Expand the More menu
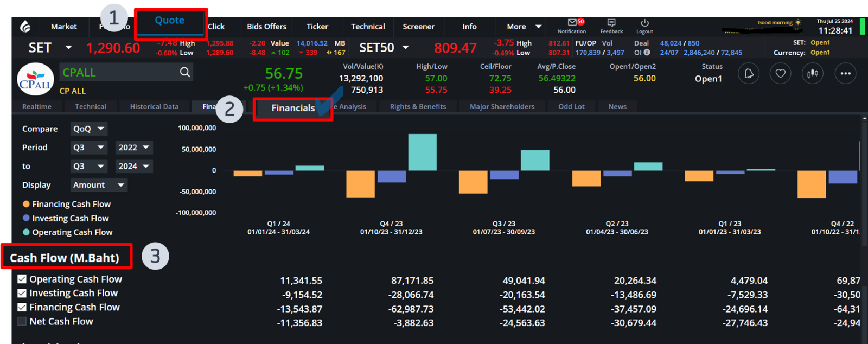Viewport: 868px width, 344px height. coord(524,27)
